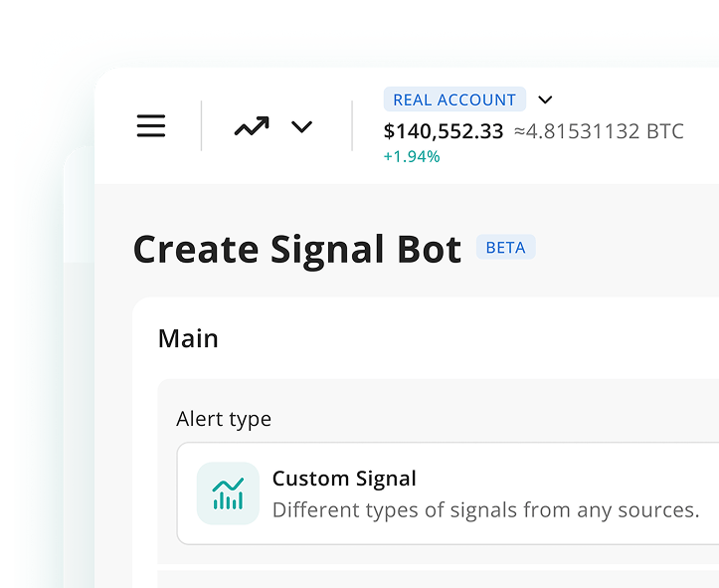Viewport: 719px width, 588px height.
Task: Click the almost-equal sign before the BTC value
Action: coord(521,131)
